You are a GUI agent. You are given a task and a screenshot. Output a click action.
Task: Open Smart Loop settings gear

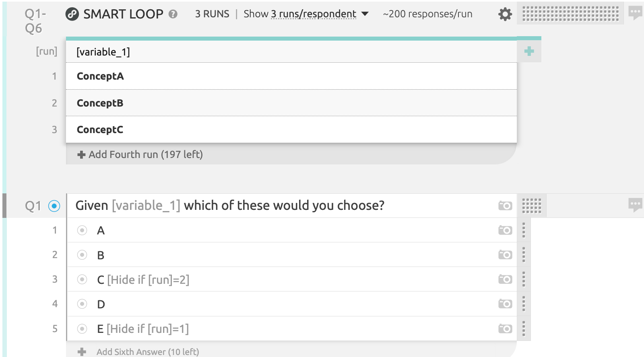505,14
